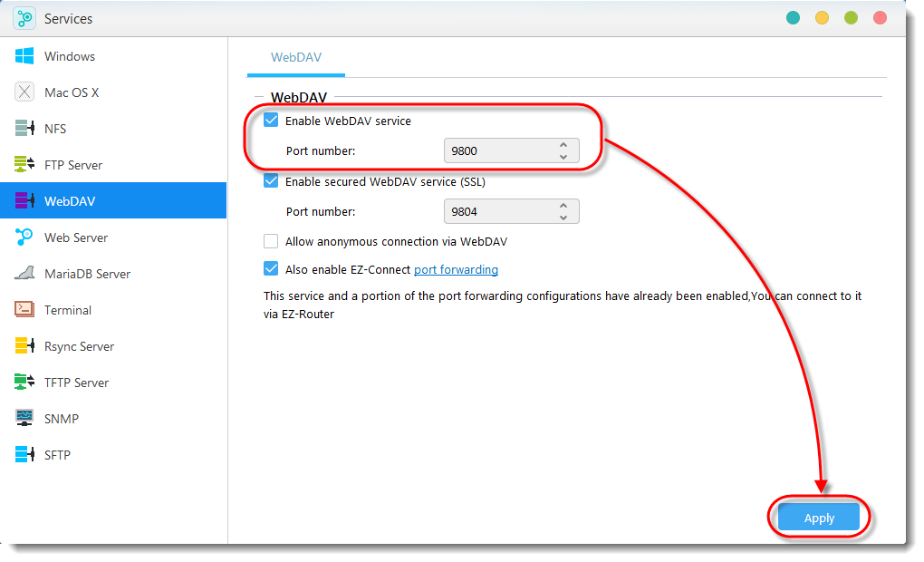924x562 pixels.
Task: Open Mac OS X service settings
Action: coord(27,92)
